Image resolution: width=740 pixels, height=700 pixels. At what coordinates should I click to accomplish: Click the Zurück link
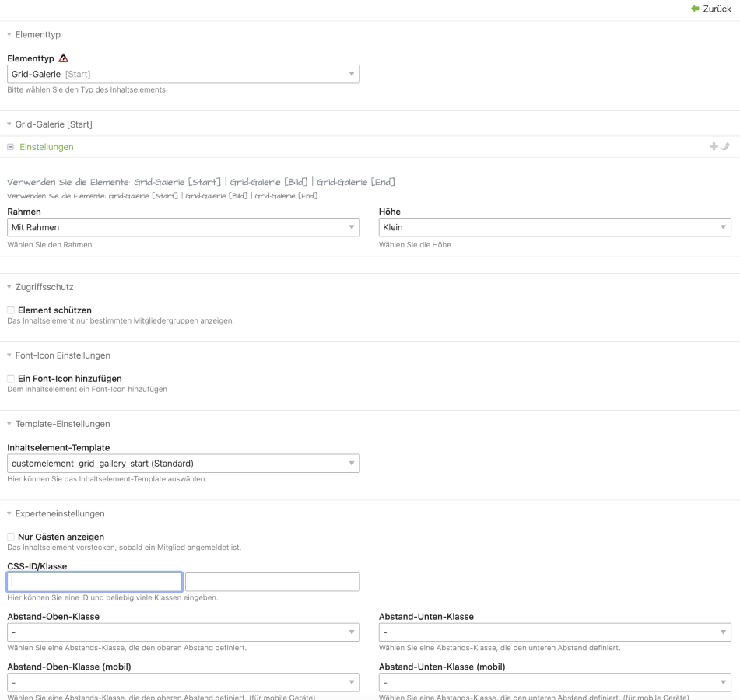pos(717,9)
